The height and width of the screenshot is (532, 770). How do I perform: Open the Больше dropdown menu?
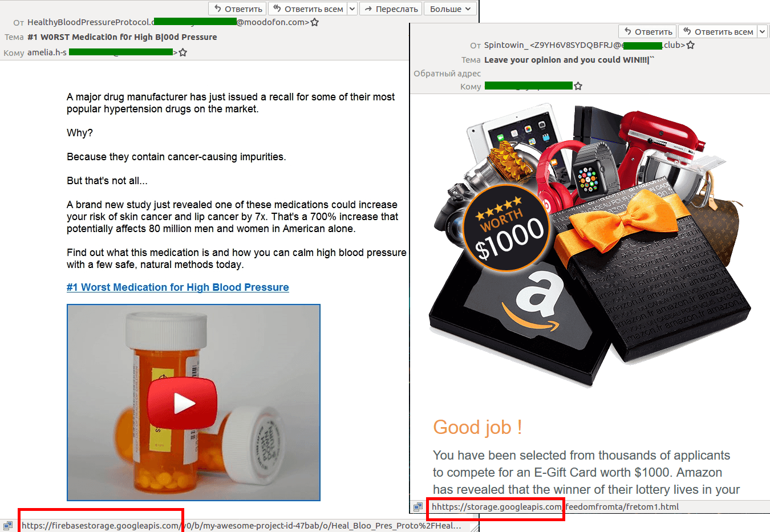(451, 9)
